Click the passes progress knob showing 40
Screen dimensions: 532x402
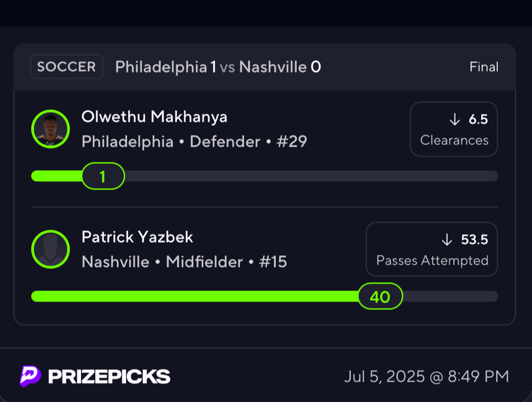(380, 296)
